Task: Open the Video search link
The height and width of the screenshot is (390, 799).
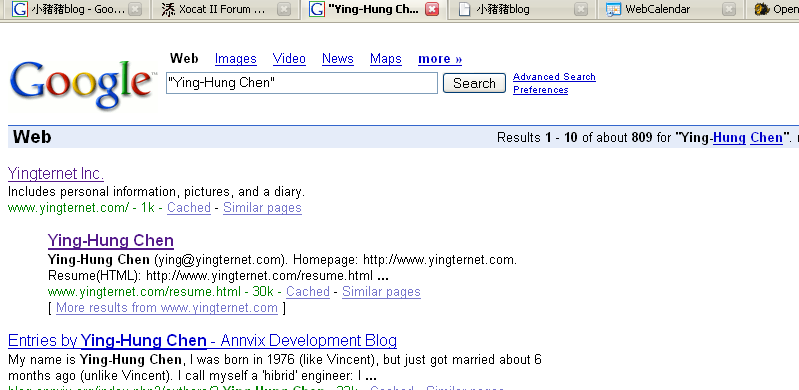Action: click(289, 59)
